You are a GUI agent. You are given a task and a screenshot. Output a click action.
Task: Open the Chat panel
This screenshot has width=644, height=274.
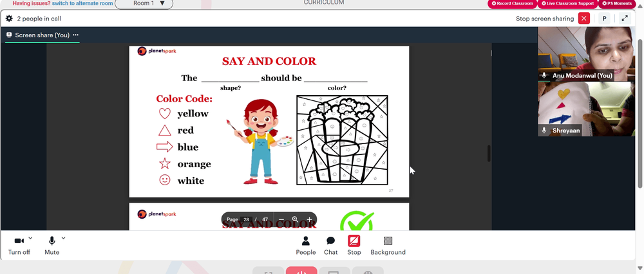coord(330,245)
